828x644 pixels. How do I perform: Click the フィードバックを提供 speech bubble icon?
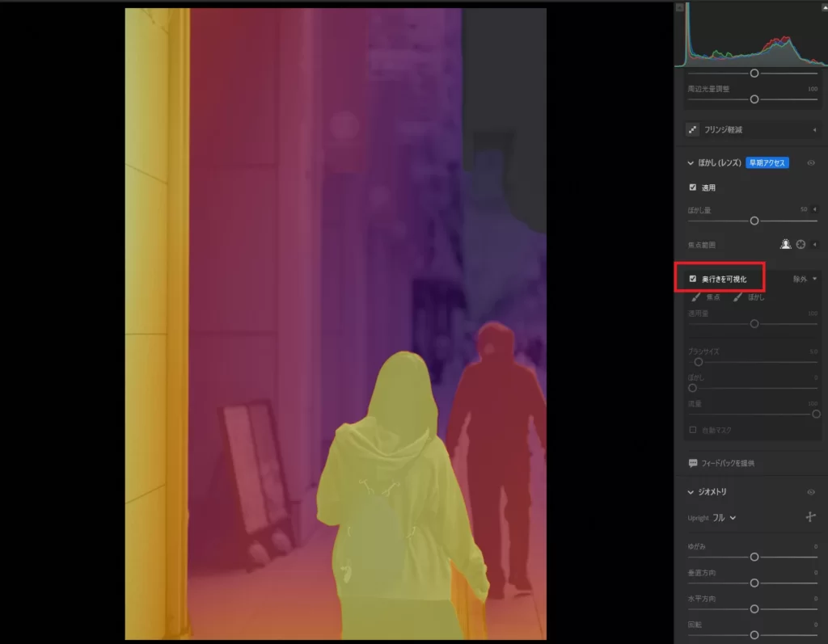pyautogui.click(x=693, y=464)
